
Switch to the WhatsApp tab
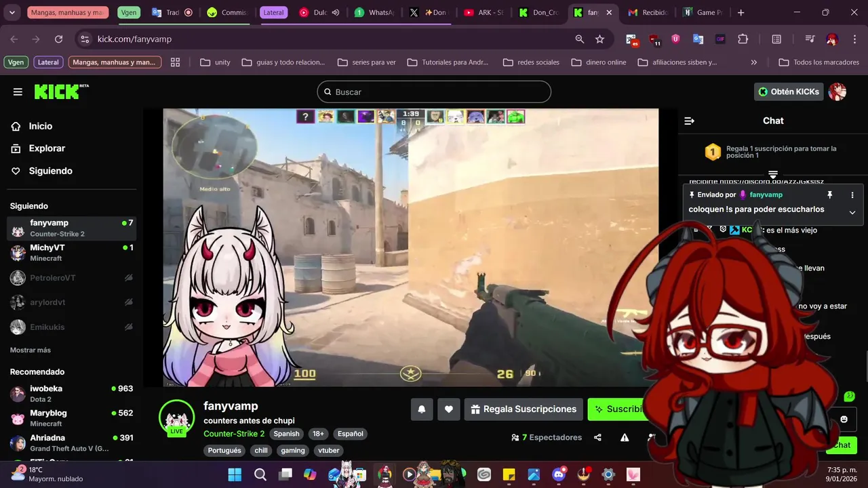(x=375, y=12)
